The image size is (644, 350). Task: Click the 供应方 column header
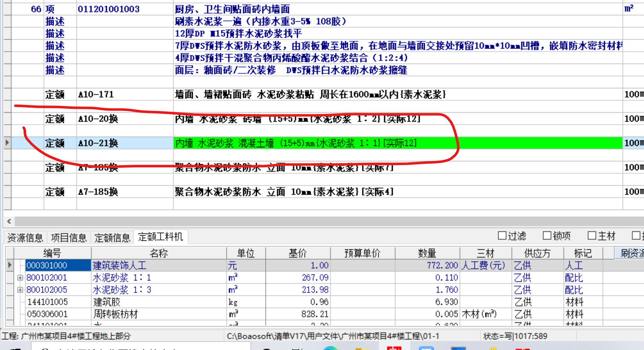[537, 253]
